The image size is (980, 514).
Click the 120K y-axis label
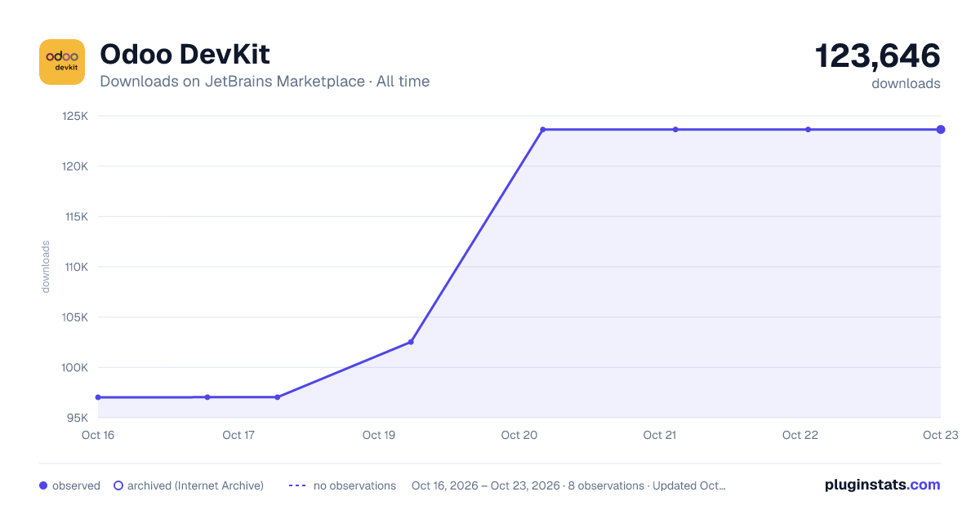(x=74, y=166)
